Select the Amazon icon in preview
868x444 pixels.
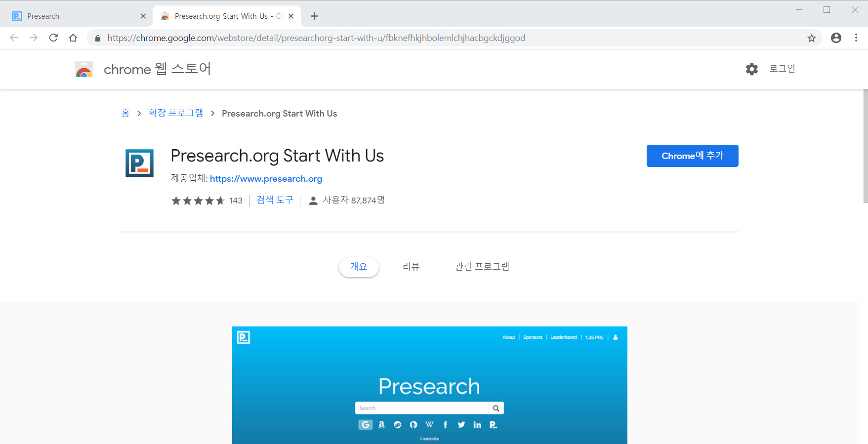point(381,425)
